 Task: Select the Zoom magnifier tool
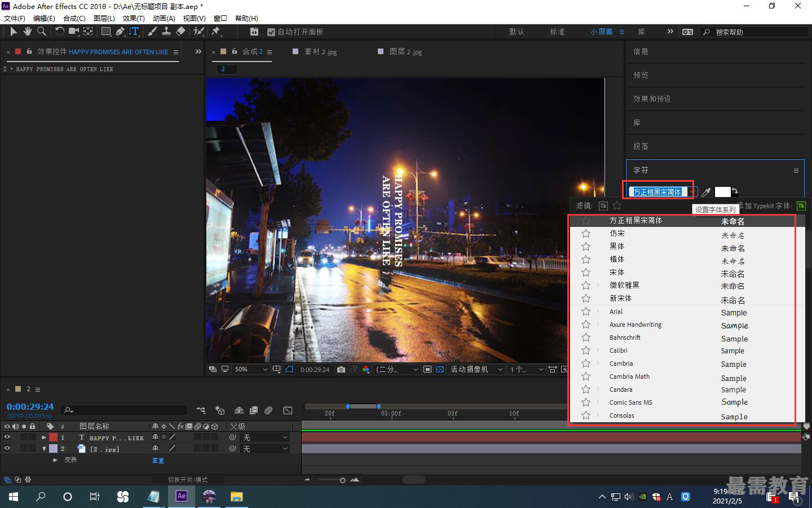[41, 32]
